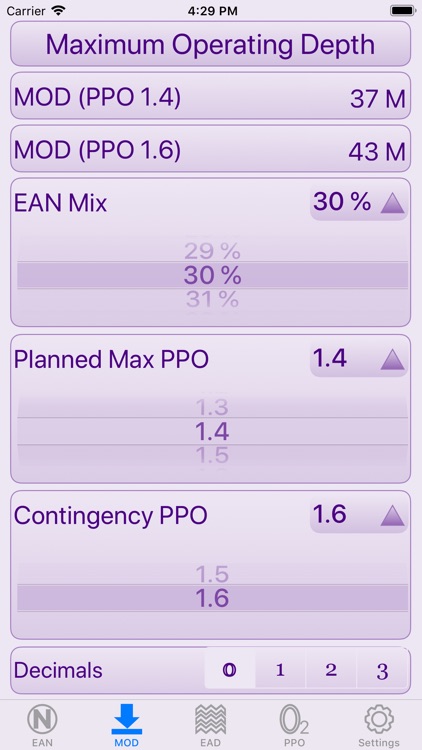Tap the Maximum Operating Depth header

coord(211,44)
